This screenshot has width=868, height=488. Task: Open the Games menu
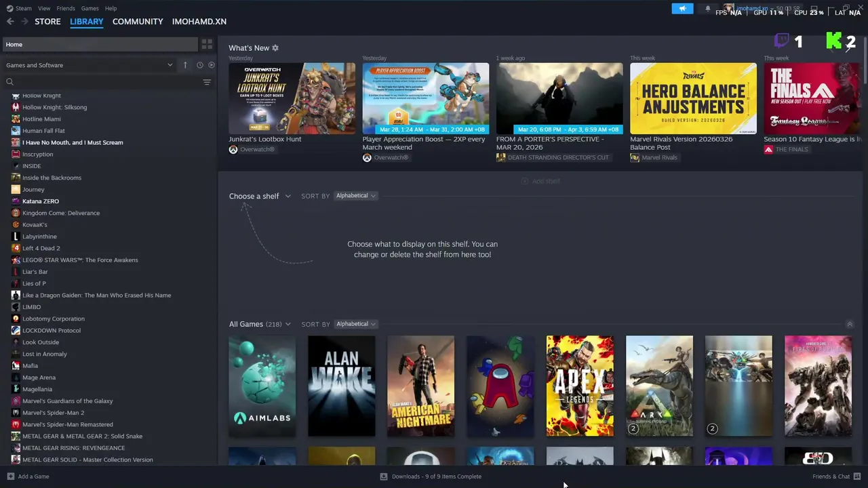click(90, 8)
